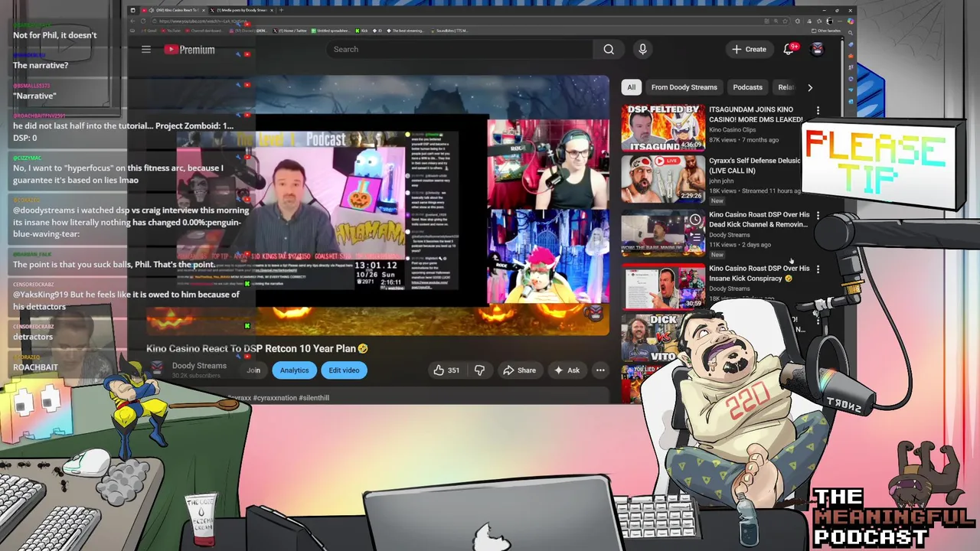Like the video with 351 likes
Image resolution: width=980 pixels, height=551 pixels.
pos(446,370)
